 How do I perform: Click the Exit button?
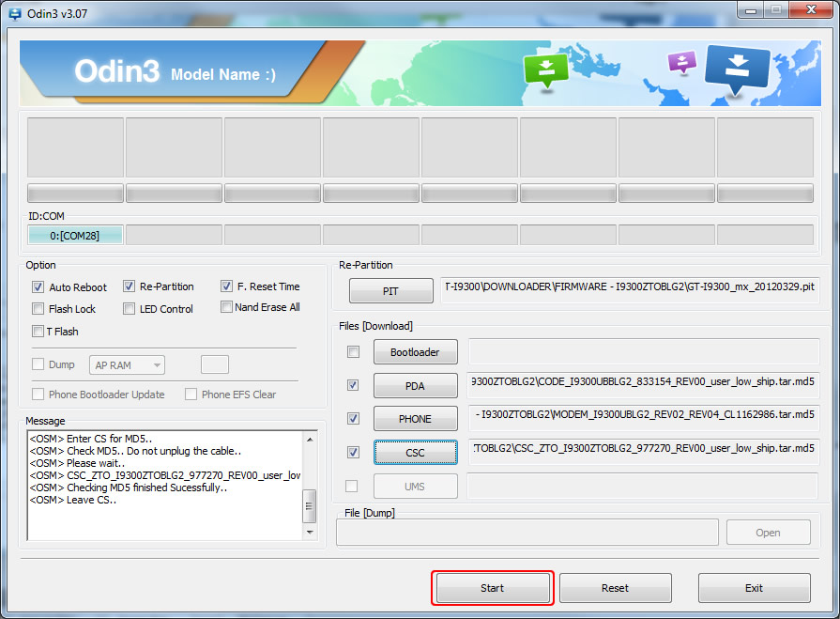[x=754, y=588]
